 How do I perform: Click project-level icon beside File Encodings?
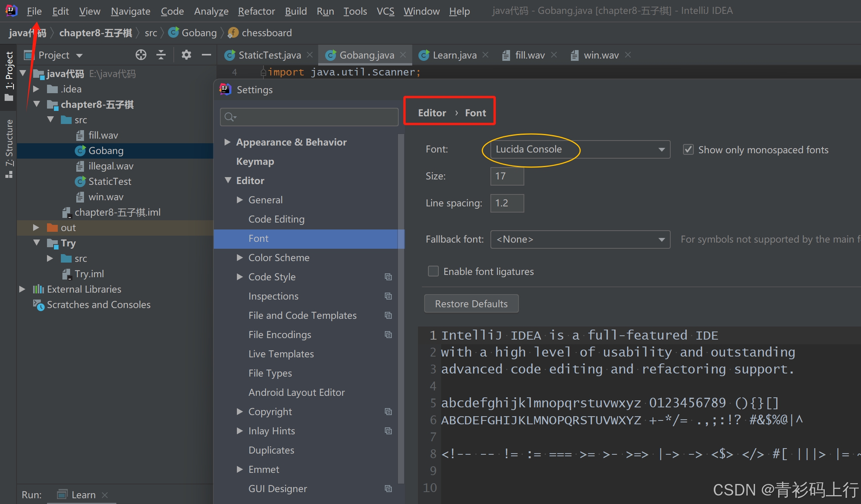pos(388,335)
